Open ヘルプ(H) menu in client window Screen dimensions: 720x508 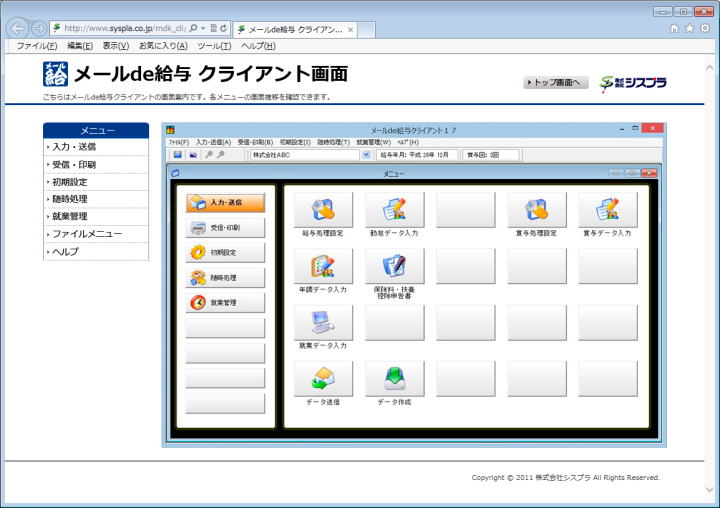[408, 142]
